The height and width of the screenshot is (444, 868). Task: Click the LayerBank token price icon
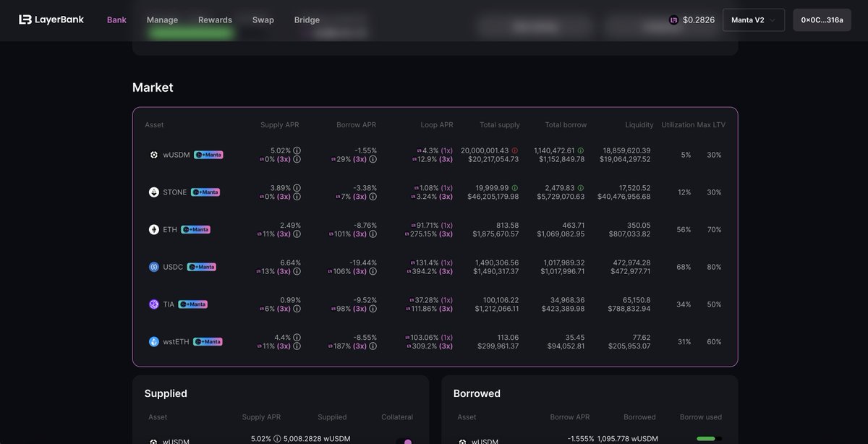pyautogui.click(x=674, y=20)
